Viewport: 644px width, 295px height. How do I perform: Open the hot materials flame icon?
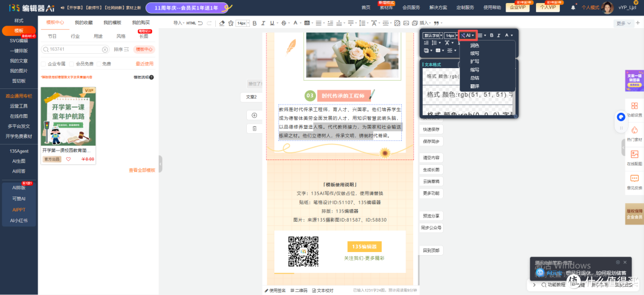pos(634,131)
